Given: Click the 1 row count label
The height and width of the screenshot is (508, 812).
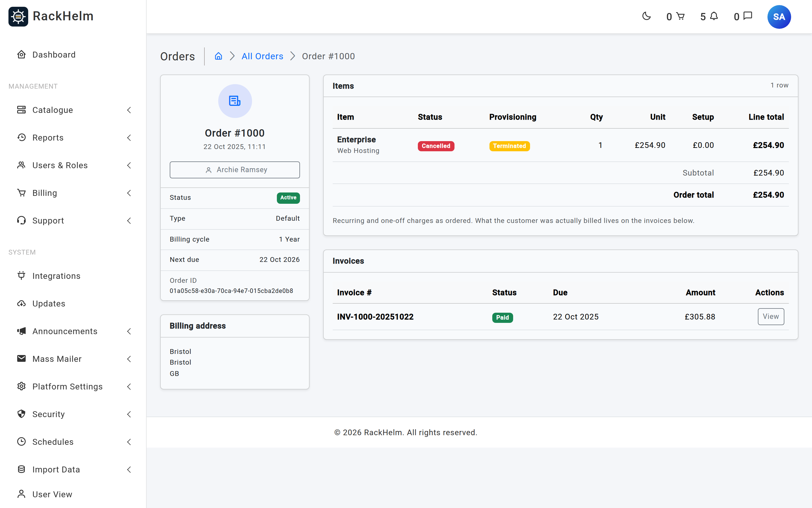Looking at the screenshot, I should (779, 85).
